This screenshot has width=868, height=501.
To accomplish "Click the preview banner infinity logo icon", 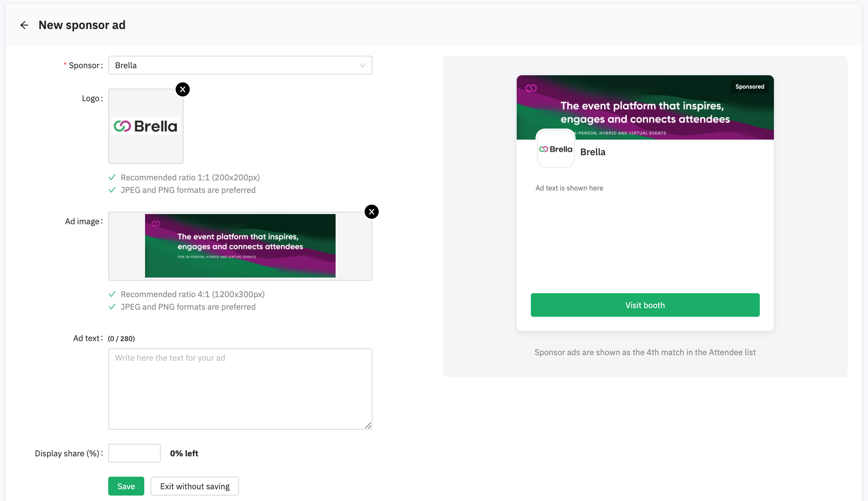I will 531,88.
